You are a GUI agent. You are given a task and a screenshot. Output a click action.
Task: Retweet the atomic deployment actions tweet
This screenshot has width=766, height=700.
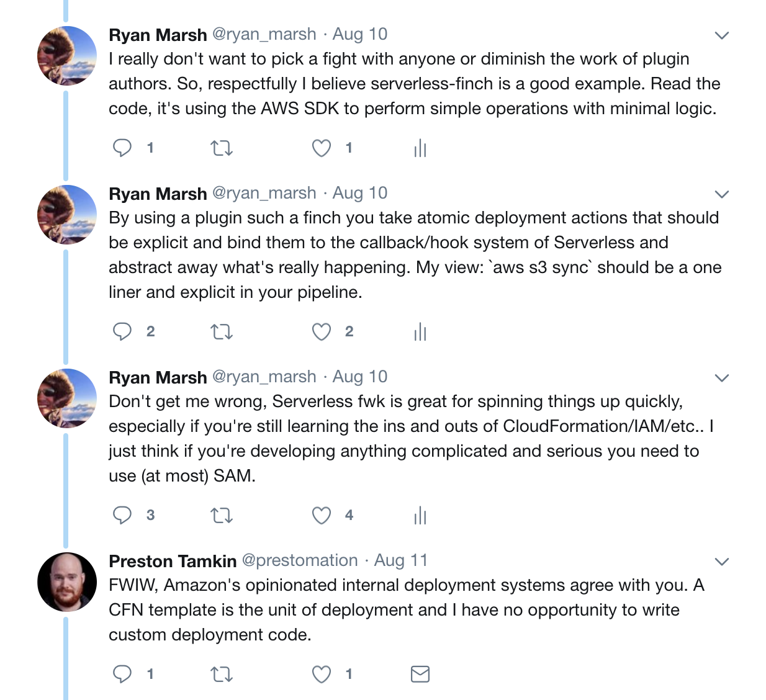(222, 331)
